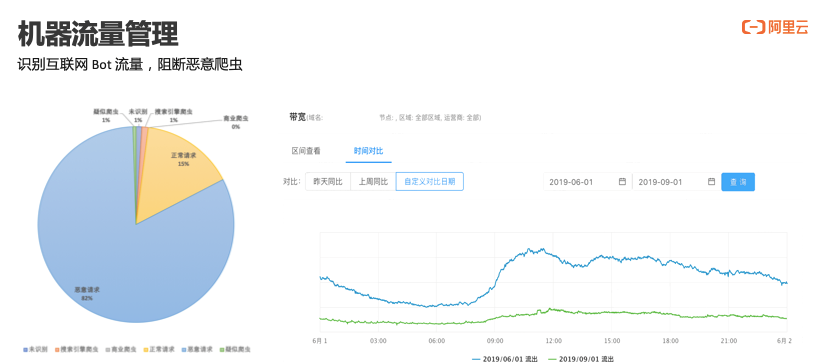Open calendar icon in 2019-06-01 field

pyautogui.click(x=622, y=182)
